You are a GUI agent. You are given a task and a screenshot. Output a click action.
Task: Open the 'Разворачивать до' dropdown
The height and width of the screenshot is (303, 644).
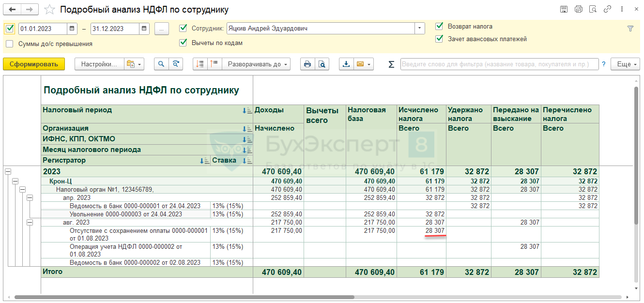pyautogui.click(x=258, y=64)
